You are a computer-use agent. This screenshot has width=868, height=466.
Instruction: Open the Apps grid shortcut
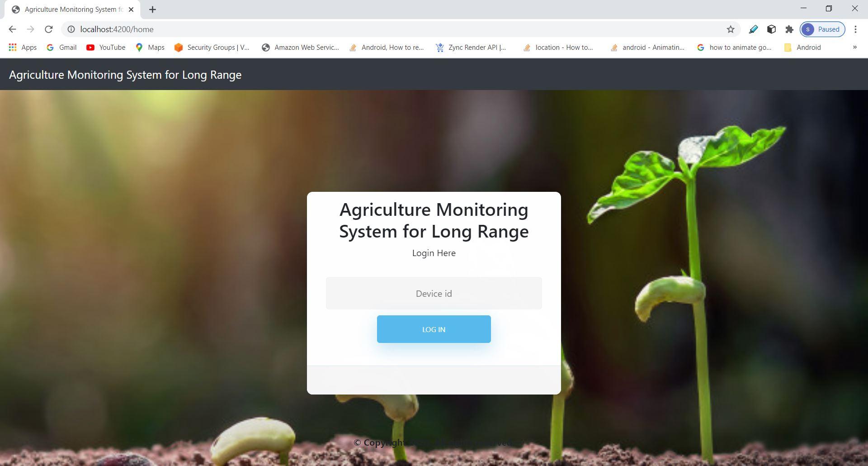[x=23, y=47]
